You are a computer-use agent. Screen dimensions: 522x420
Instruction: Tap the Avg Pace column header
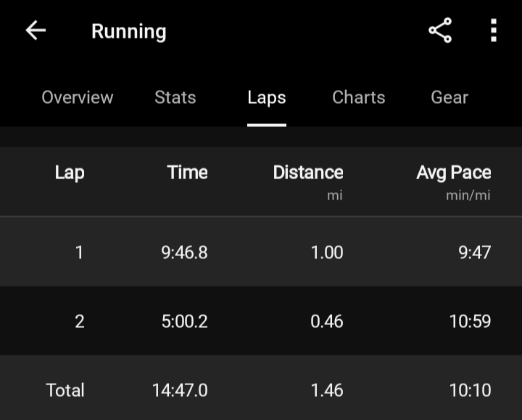(x=454, y=173)
